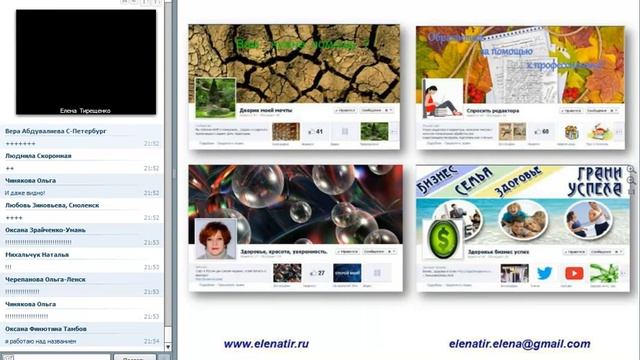The width and height of the screenshot is (640, 360).
Task: Click Message button on 'Спросить редактора' page
Action: point(598,110)
